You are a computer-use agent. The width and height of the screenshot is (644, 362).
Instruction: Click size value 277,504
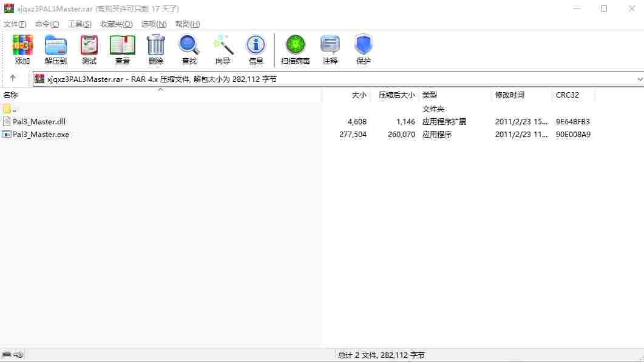(x=353, y=134)
